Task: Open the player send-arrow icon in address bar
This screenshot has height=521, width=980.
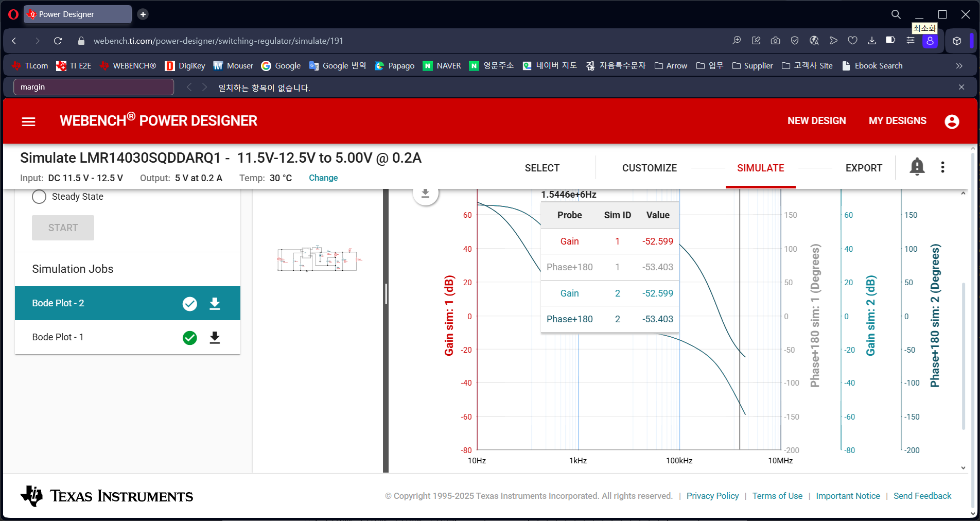Action: [833, 41]
